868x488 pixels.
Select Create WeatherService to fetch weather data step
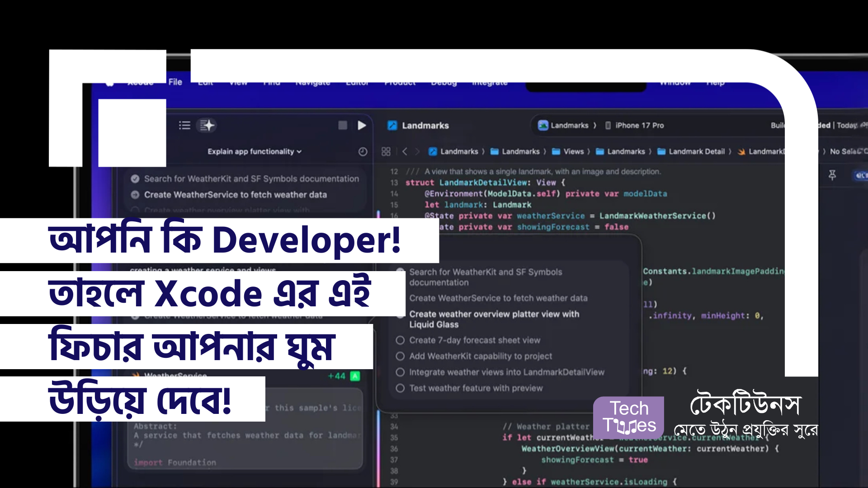(x=235, y=195)
